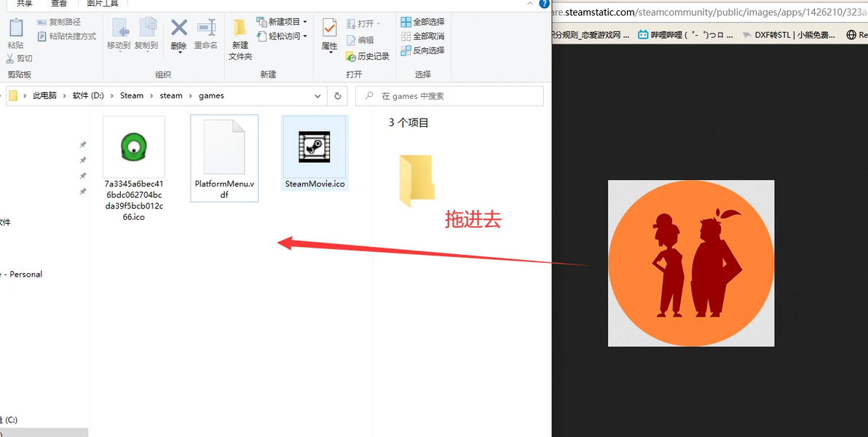The height and width of the screenshot is (437, 868).
Task: Open the Easy access (轻松访问) dropdown
Action: pyautogui.click(x=282, y=36)
